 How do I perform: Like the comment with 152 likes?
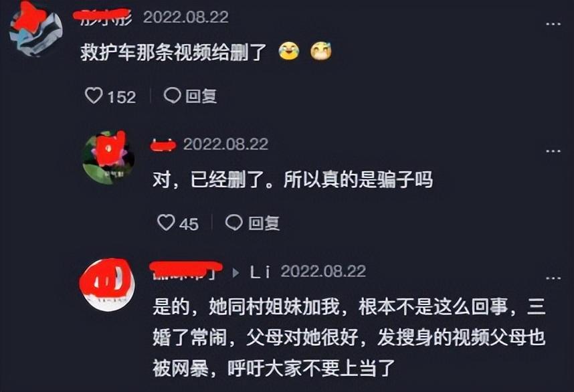tap(94, 96)
